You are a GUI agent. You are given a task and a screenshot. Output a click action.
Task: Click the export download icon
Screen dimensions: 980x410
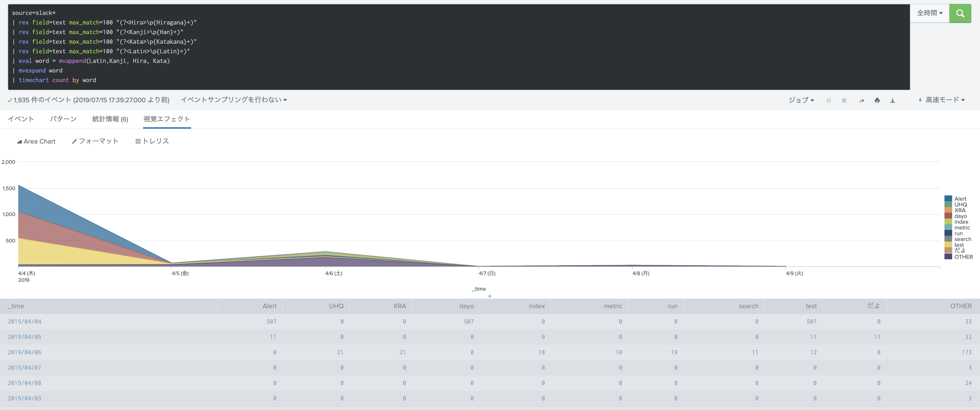tap(893, 100)
